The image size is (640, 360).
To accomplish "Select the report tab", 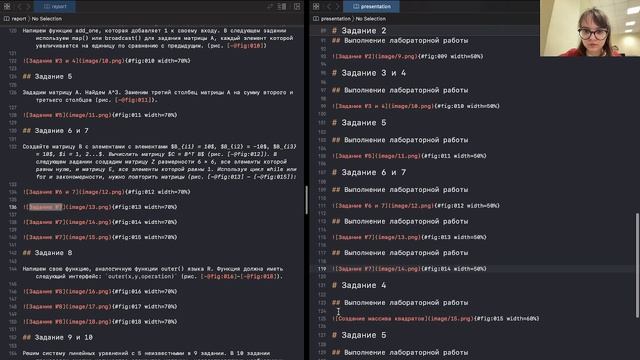I will (56, 7).
